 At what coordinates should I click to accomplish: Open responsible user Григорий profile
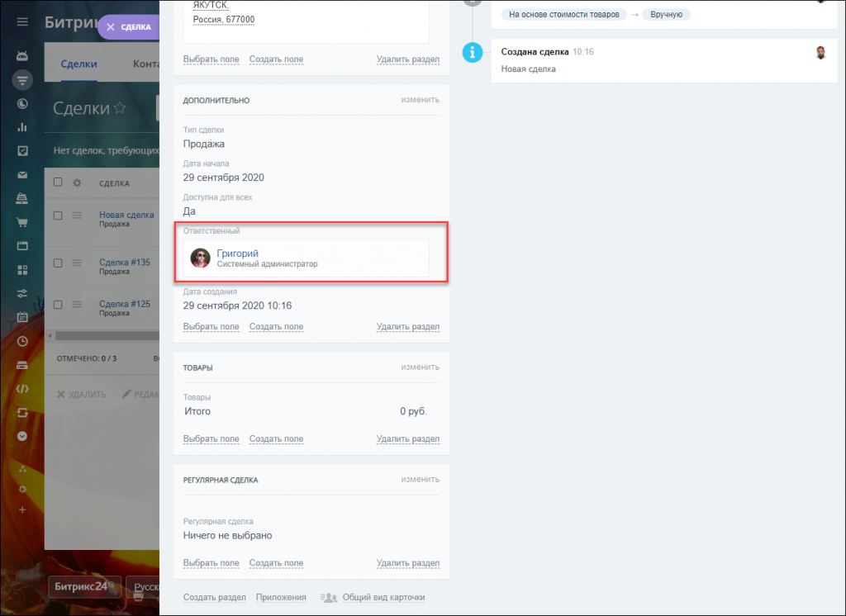point(238,254)
